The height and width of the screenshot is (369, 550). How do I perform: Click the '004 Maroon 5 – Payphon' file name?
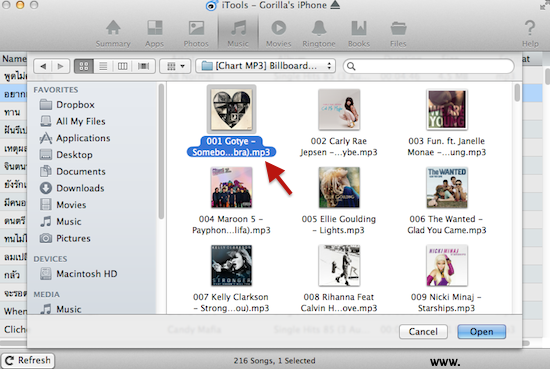pos(232,224)
